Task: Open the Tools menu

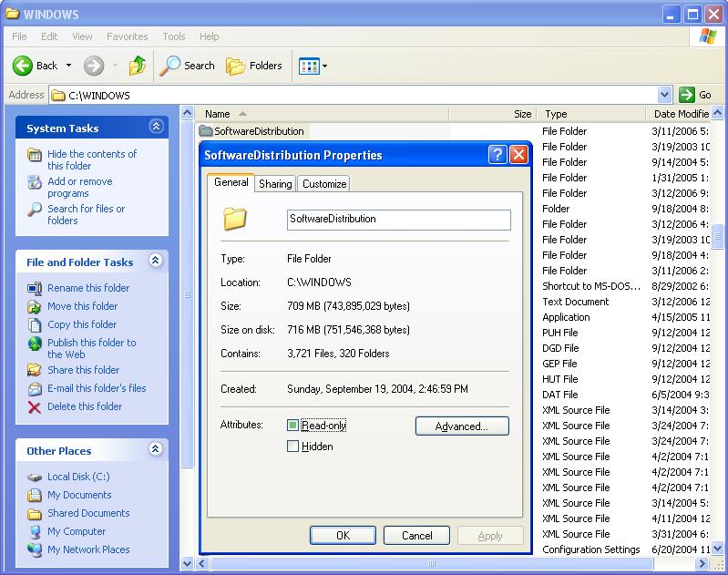Action: [x=174, y=36]
